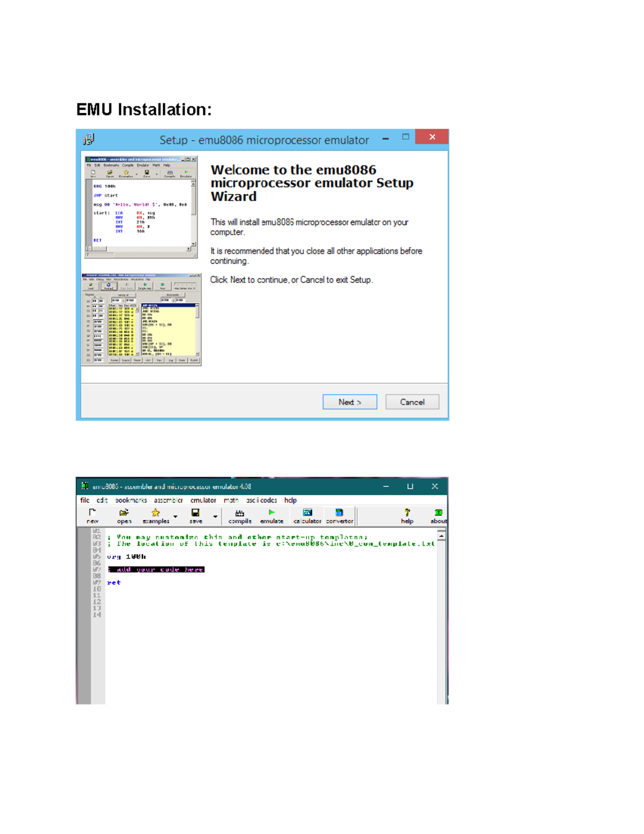Viewport: 644px width, 834px height.
Task: Click the wizard welcome heading text
Action: tap(312, 183)
